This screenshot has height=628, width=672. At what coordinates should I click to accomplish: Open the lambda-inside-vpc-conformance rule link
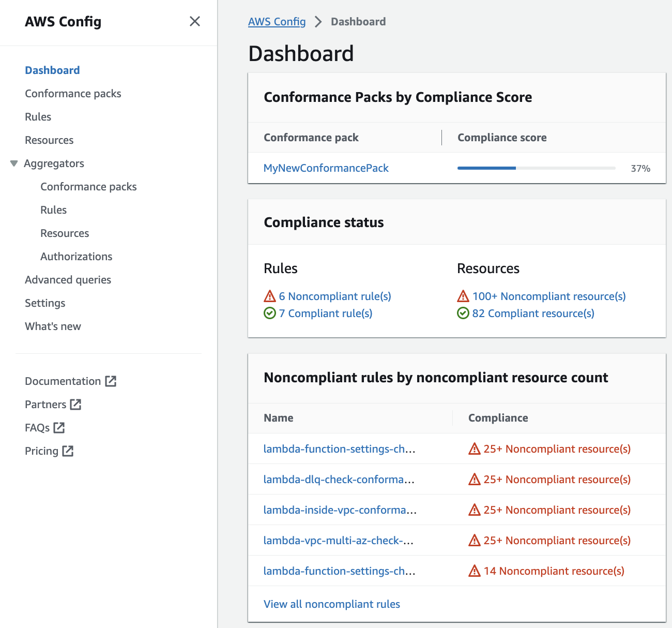[340, 510]
